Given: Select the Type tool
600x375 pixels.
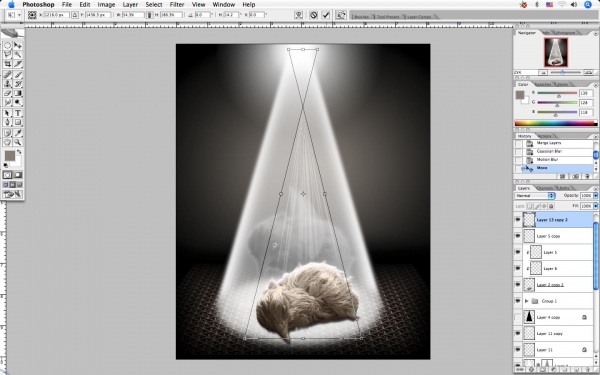Looking at the screenshot, I should 18,113.
